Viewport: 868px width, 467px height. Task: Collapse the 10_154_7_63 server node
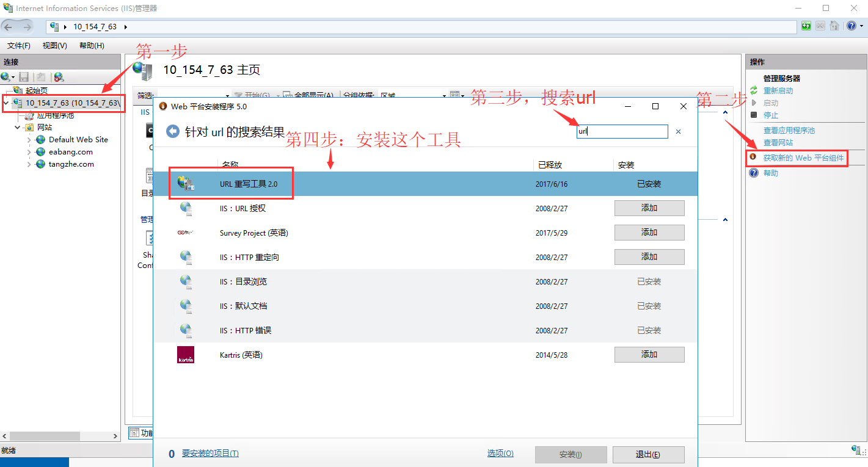(6, 103)
